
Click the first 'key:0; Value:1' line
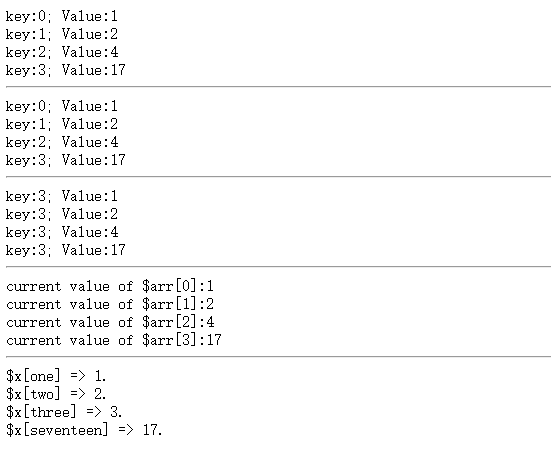coord(62,17)
